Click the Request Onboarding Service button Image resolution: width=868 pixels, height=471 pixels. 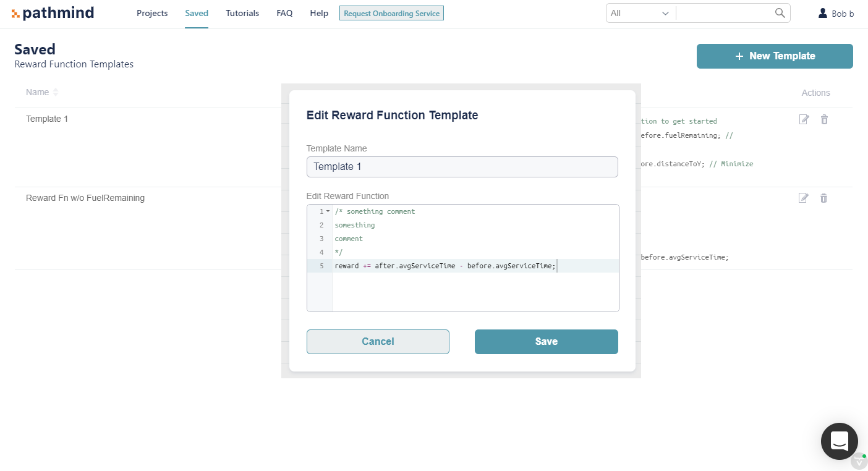[391, 13]
